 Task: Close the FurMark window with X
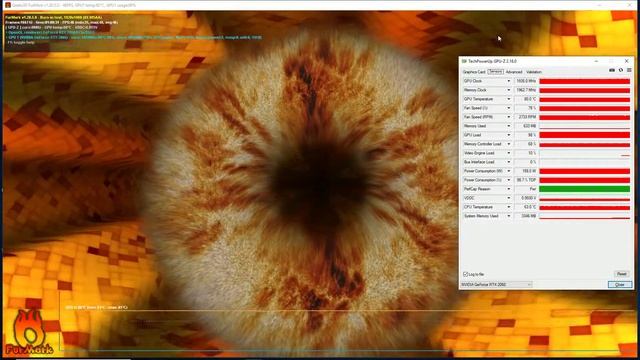point(629,5)
